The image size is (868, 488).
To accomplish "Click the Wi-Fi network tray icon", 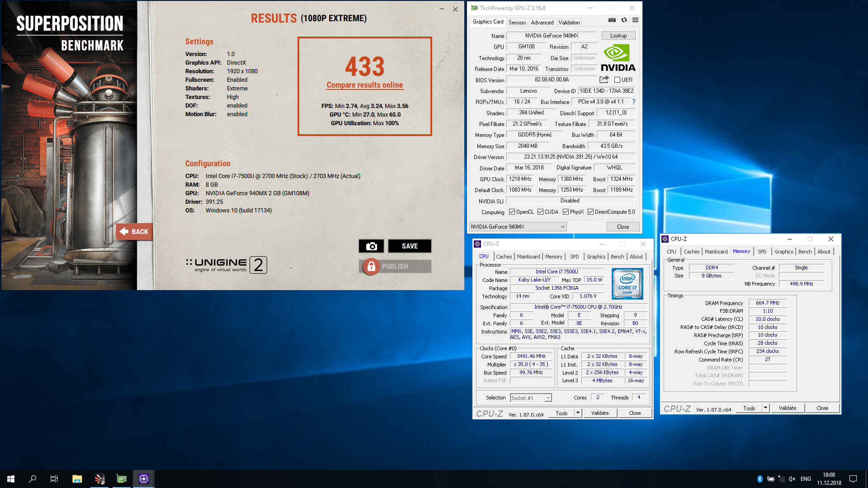I will pos(782,479).
